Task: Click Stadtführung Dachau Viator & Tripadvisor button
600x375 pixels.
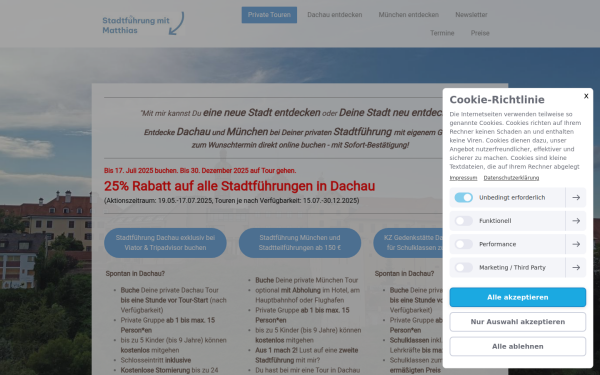Action: (x=165, y=243)
